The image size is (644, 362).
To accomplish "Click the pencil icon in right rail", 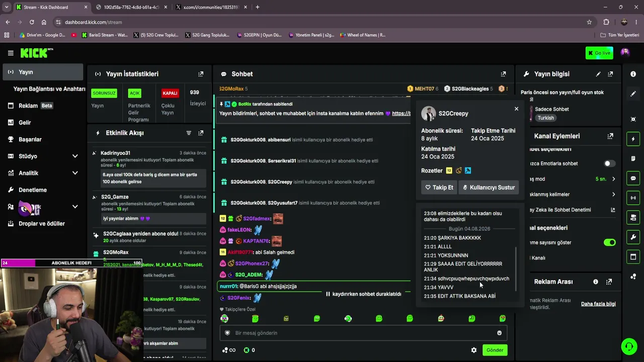I will coord(633,94).
